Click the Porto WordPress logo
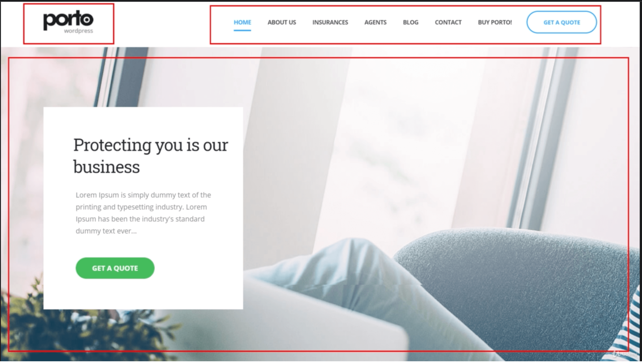This screenshot has width=642, height=364. pyautogui.click(x=68, y=22)
